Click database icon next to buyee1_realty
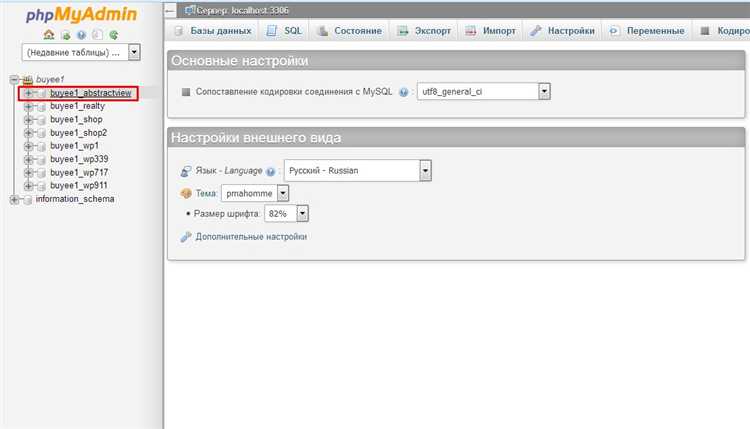Viewport: 750px width, 429px height. tap(42, 106)
